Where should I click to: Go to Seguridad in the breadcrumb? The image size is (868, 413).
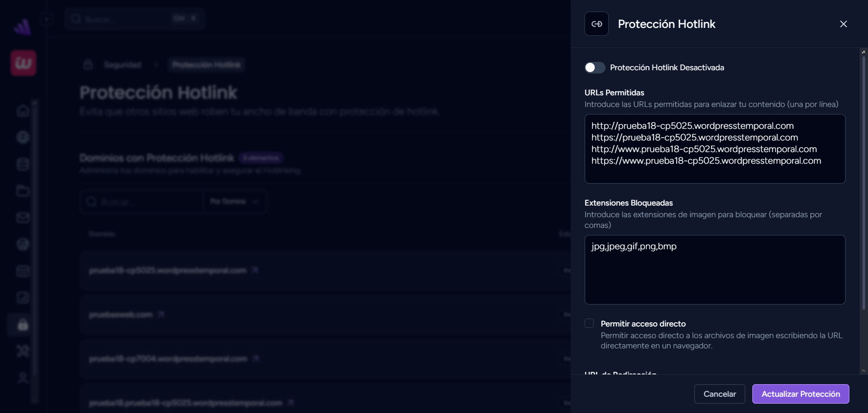pos(122,65)
